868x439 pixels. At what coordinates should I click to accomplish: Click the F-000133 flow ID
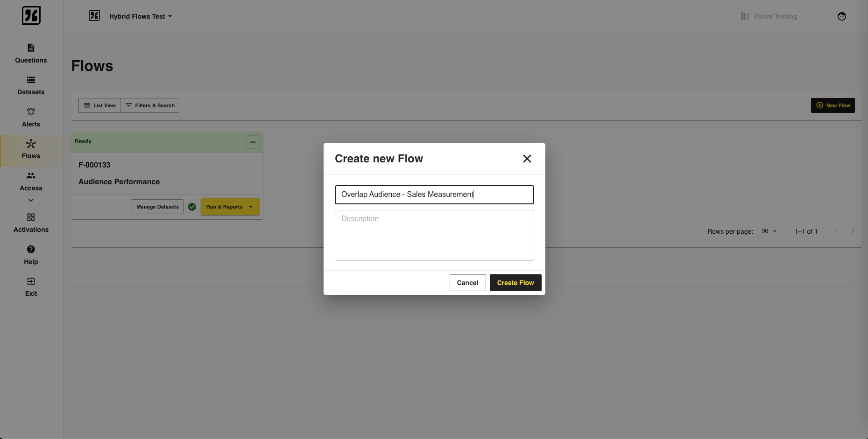pyautogui.click(x=94, y=165)
